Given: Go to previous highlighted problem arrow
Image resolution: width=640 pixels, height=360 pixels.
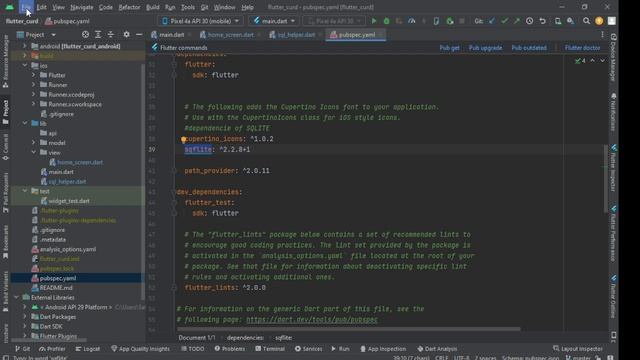Looking at the screenshot, I should pos(592,60).
